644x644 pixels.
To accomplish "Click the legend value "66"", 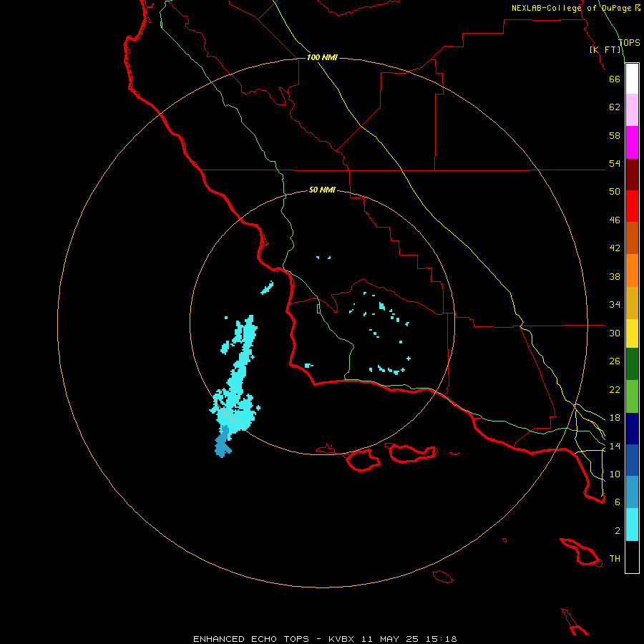I will pyautogui.click(x=615, y=79).
